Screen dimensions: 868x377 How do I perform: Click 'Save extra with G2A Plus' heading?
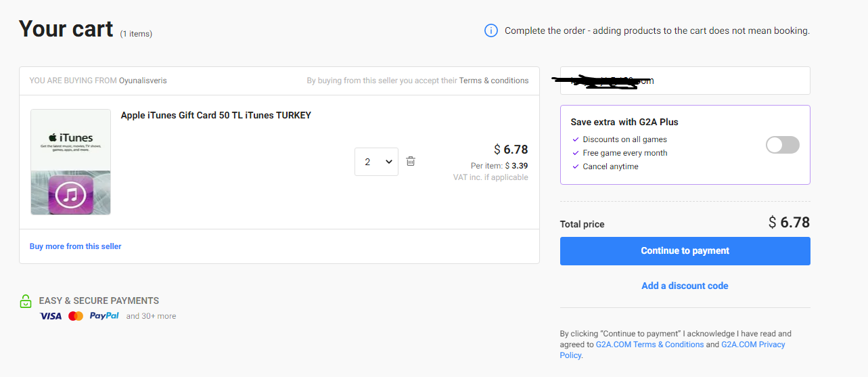[x=624, y=123]
